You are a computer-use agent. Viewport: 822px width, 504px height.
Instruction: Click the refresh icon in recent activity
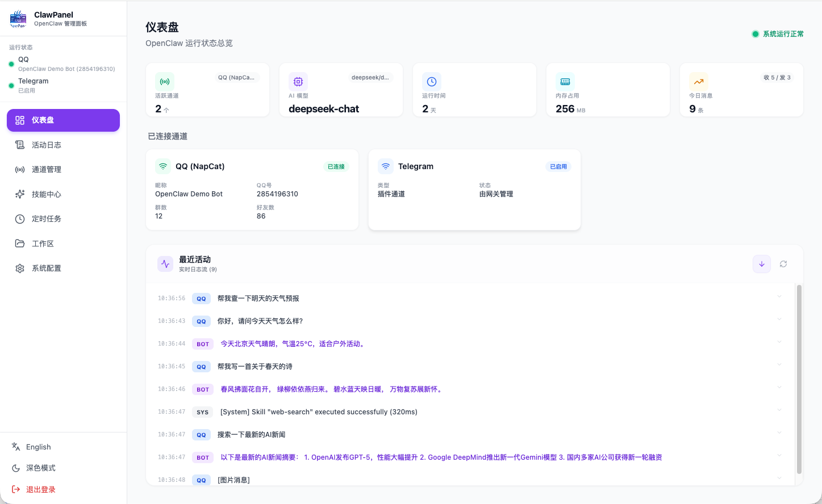[x=783, y=264]
